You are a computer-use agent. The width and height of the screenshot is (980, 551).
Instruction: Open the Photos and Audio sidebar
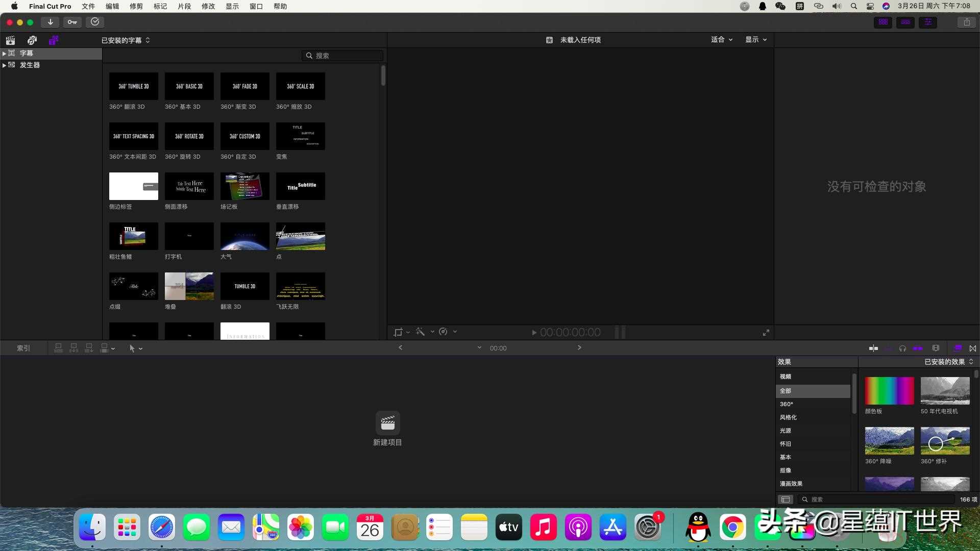pyautogui.click(x=32, y=40)
